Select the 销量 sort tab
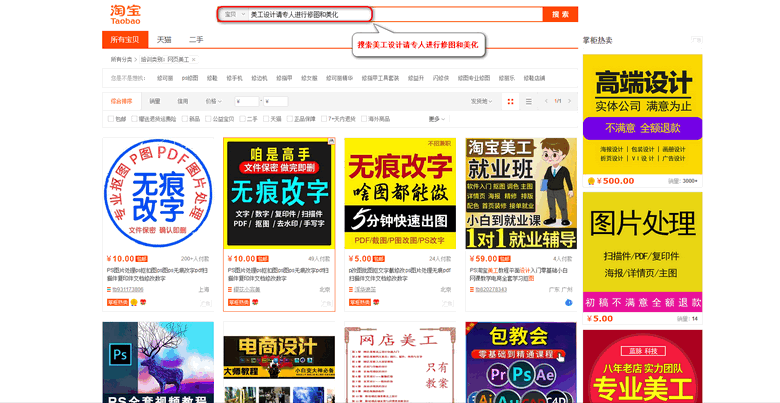The width and height of the screenshot is (780, 403). point(155,101)
